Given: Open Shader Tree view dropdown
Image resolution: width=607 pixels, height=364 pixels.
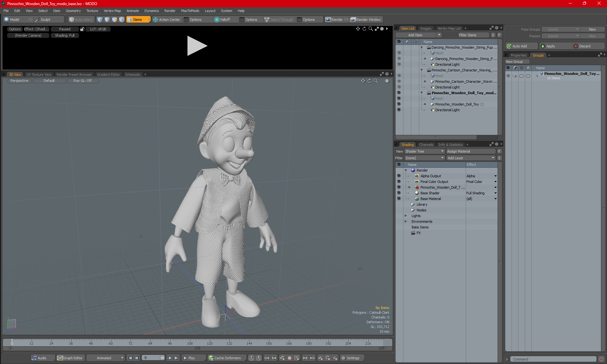Looking at the screenshot, I should 425,151.
